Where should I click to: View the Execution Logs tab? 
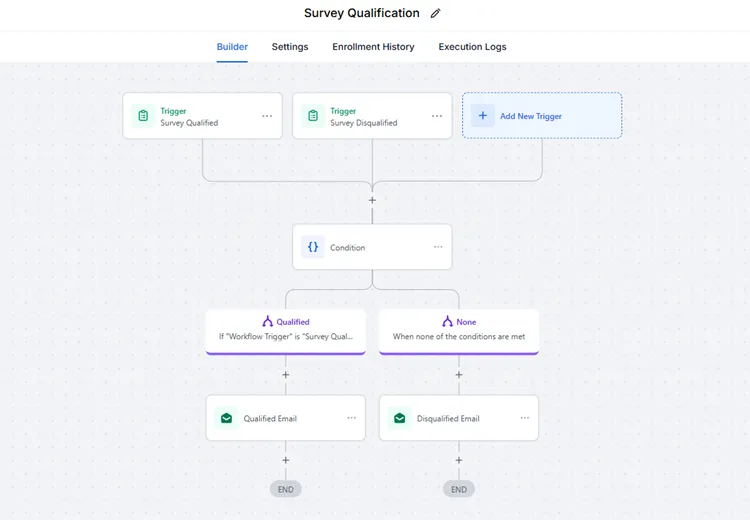pyautogui.click(x=472, y=47)
